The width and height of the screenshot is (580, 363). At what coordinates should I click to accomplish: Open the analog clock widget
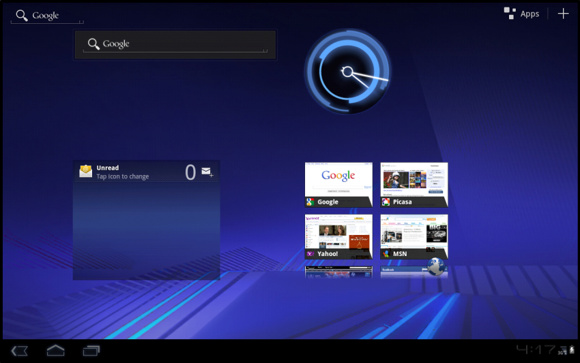[347, 71]
